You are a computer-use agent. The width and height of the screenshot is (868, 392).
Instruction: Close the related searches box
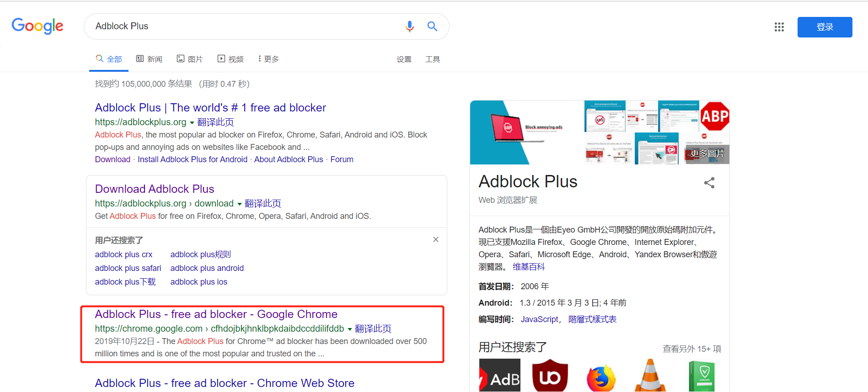(436, 239)
